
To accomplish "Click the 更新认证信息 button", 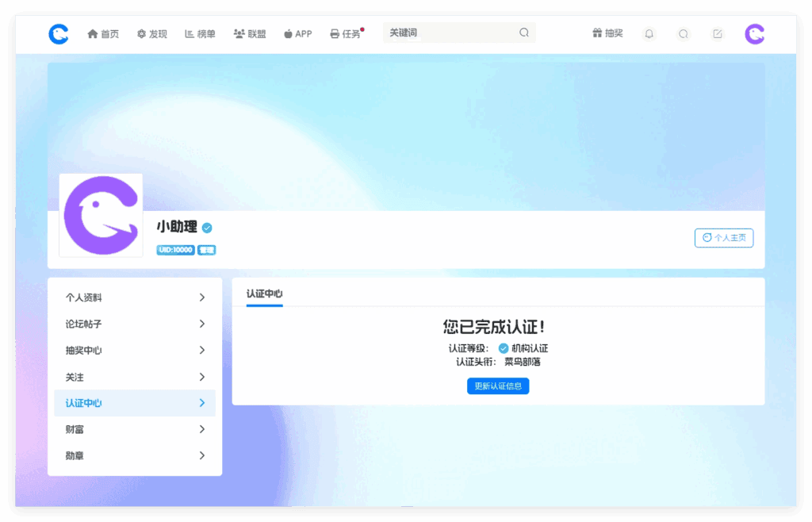I will (498, 386).
